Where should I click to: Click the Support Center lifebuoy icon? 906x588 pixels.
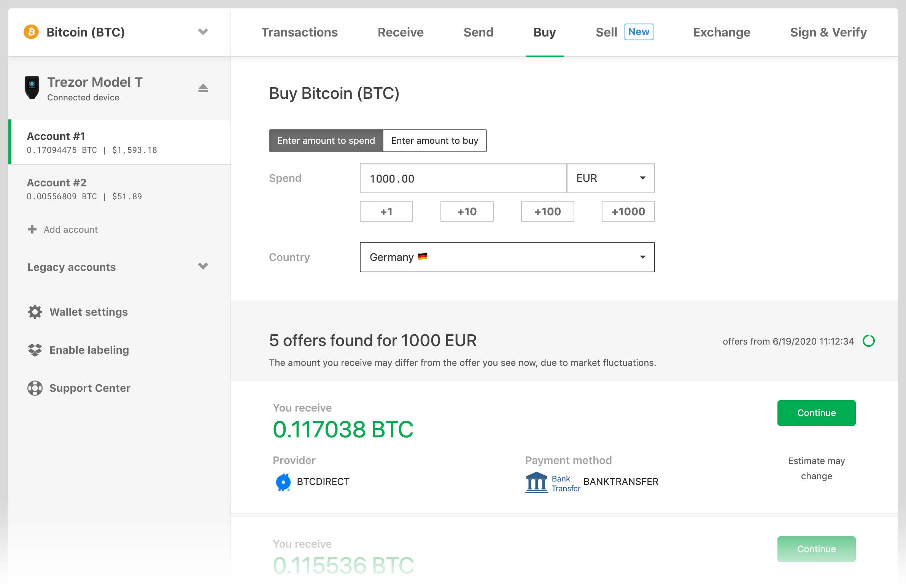(x=35, y=388)
